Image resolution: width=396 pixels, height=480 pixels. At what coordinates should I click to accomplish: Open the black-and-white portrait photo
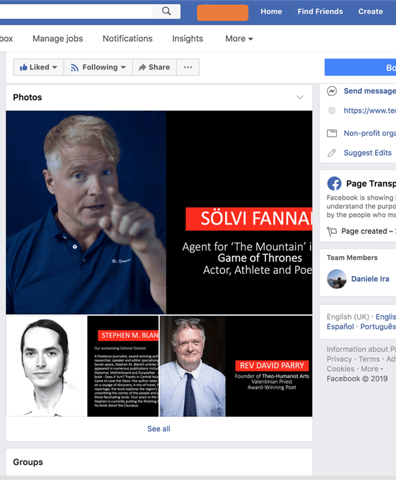click(46, 366)
